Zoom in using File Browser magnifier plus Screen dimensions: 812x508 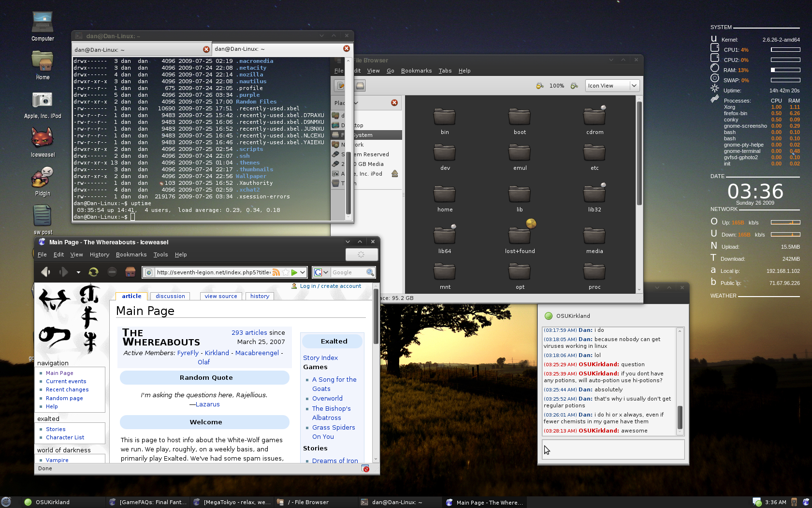[574, 86]
